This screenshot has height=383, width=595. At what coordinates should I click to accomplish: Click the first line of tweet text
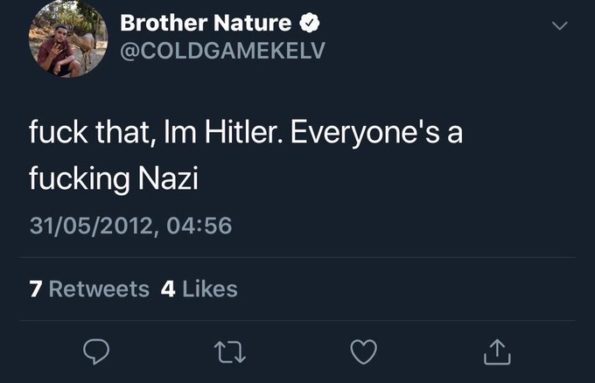(x=246, y=133)
